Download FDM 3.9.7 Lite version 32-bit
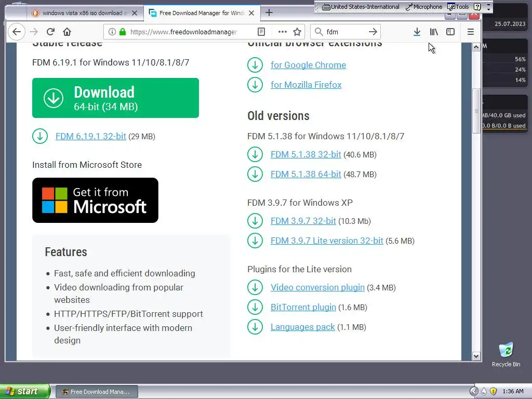The image size is (532, 399). [327, 241]
